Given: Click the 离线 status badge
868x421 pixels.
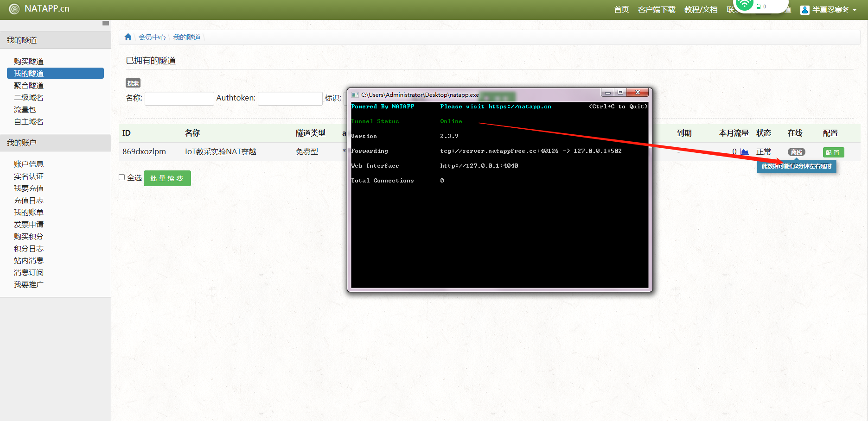Looking at the screenshot, I should click(797, 152).
